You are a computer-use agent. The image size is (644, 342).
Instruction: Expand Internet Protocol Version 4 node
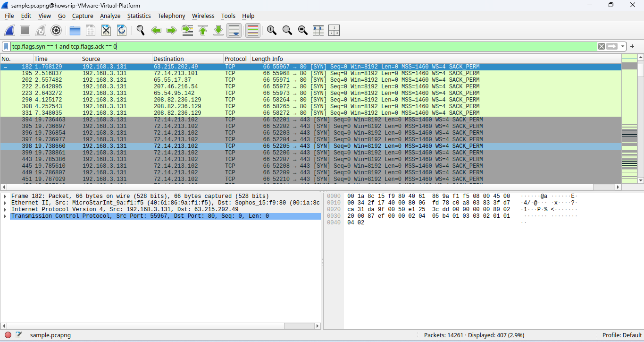pos(5,210)
